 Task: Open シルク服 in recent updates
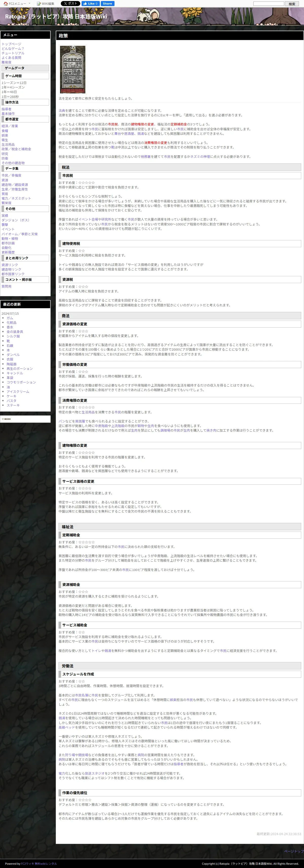pos(13,336)
